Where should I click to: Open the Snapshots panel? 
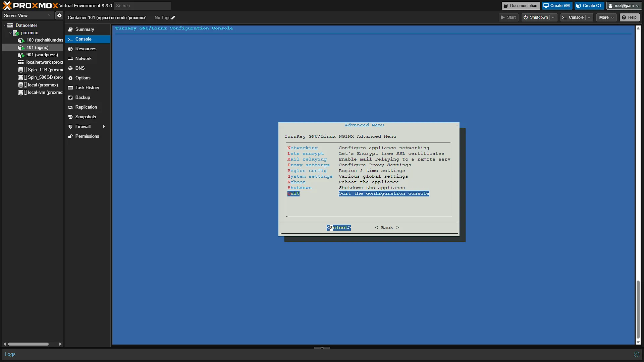[x=88, y=117]
